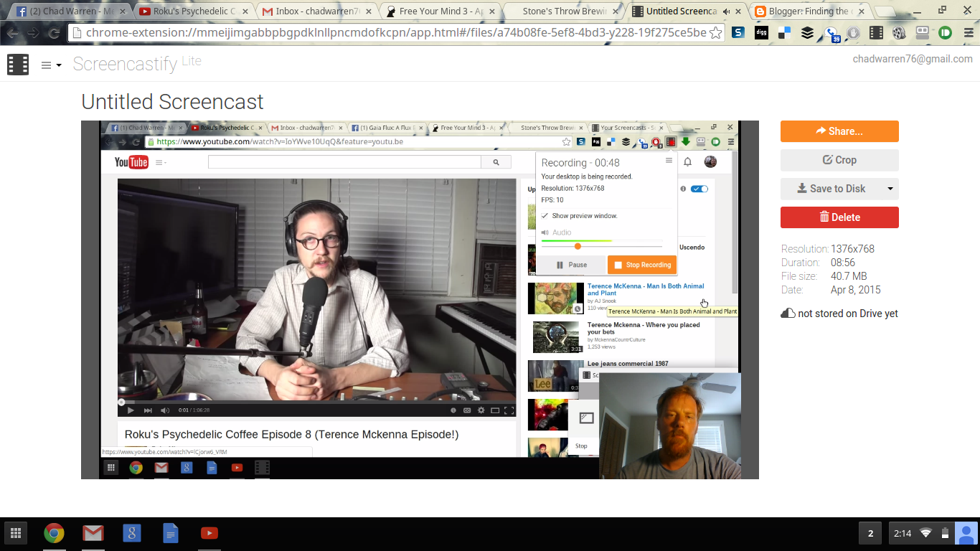Focus the chrome-extension URL address bar

[396, 33]
